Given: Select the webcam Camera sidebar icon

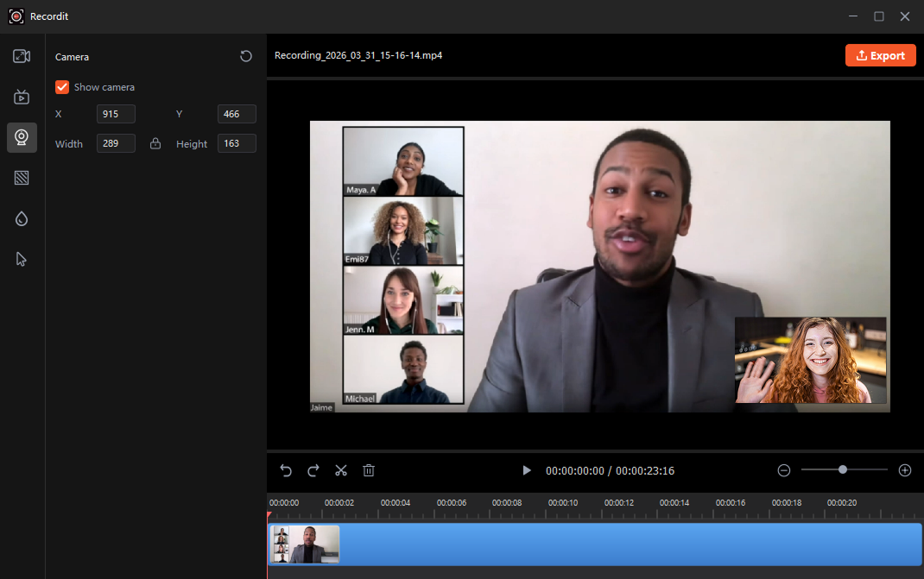Looking at the screenshot, I should tap(22, 137).
